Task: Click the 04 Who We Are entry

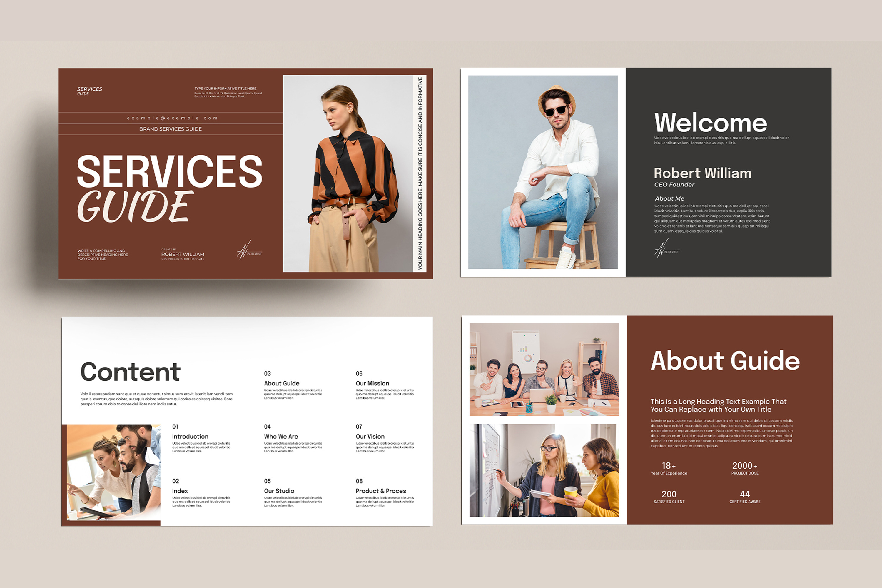Action: tap(293, 438)
